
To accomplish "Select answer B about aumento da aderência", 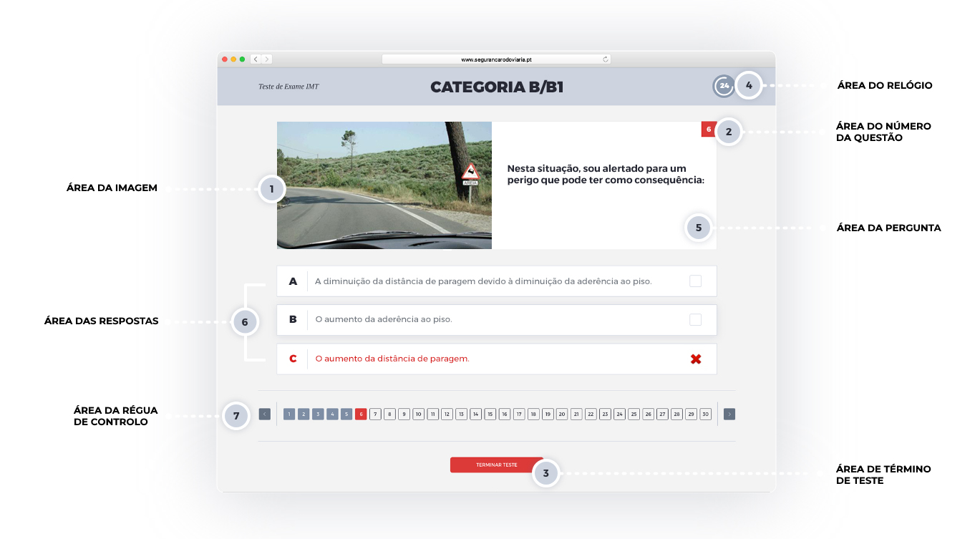I will click(x=496, y=319).
